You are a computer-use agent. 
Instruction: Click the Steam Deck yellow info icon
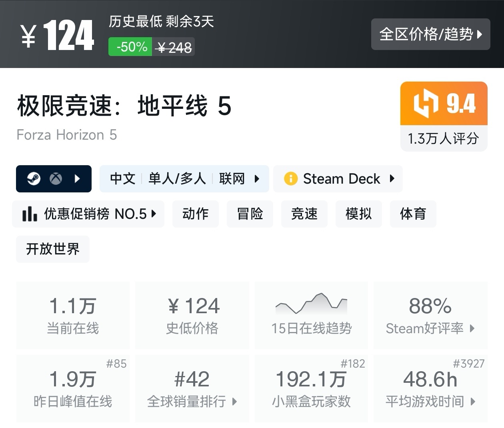coord(291,178)
